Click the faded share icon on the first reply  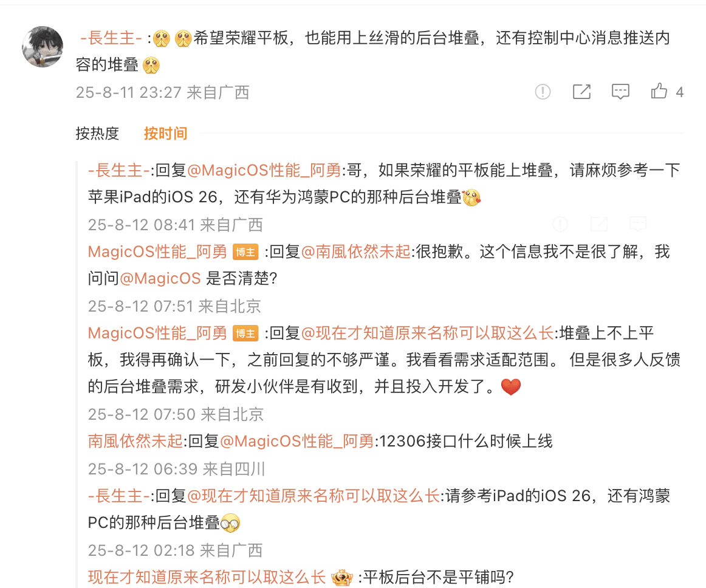click(x=599, y=224)
